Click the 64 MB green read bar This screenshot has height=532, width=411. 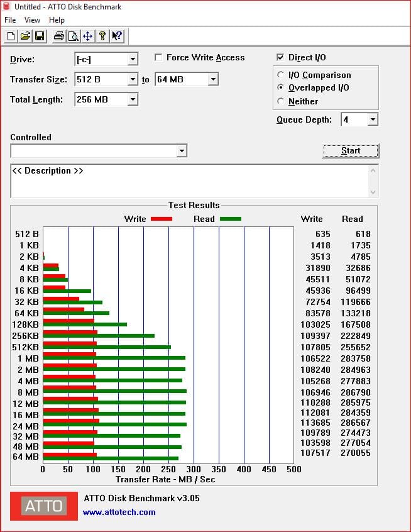(x=111, y=458)
